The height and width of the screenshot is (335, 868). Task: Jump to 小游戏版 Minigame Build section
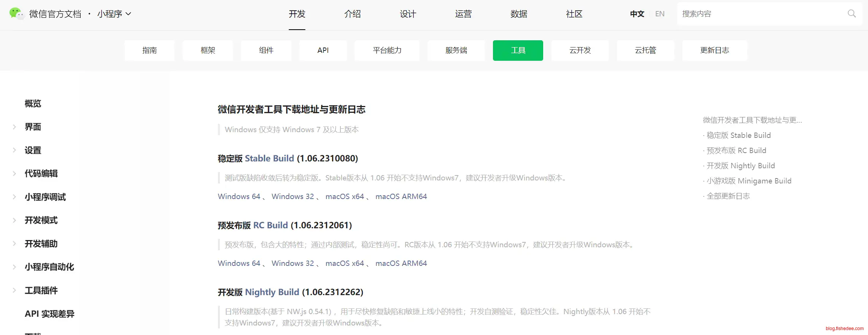click(x=749, y=181)
